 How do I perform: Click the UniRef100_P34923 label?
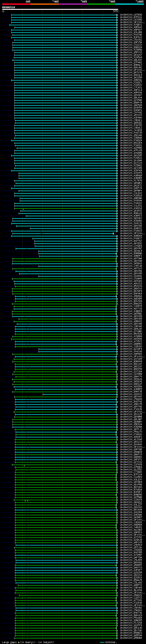click(131, 231)
